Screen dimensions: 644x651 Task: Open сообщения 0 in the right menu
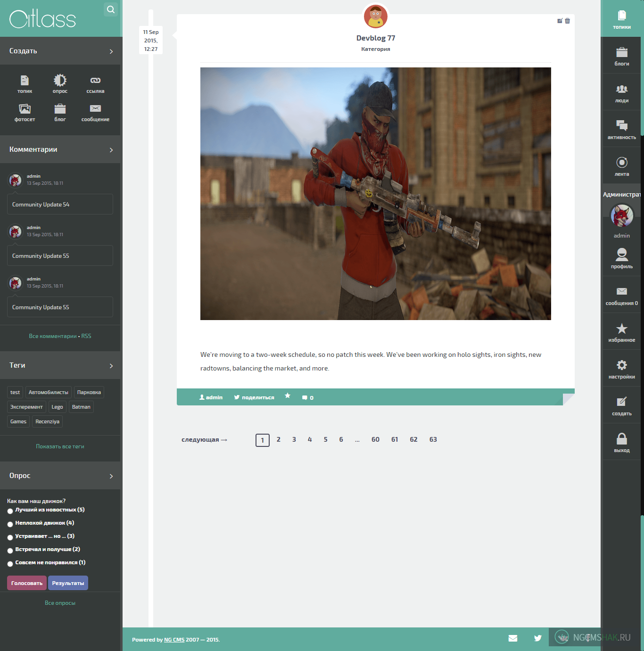click(622, 296)
